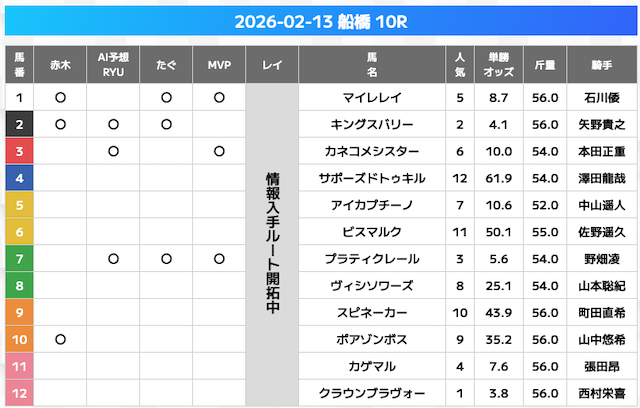Click the 赤木 circle for ボアゾンボス
The height and width of the screenshot is (408, 640).
point(60,339)
